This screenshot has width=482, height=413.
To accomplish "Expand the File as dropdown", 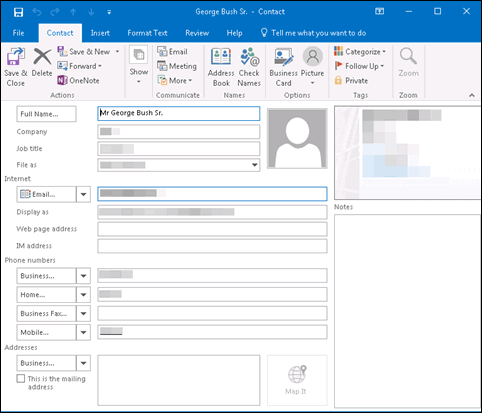I will point(255,165).
